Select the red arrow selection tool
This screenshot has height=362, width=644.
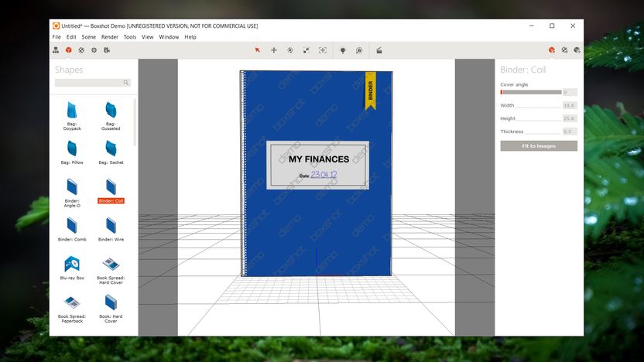point(258,50)
